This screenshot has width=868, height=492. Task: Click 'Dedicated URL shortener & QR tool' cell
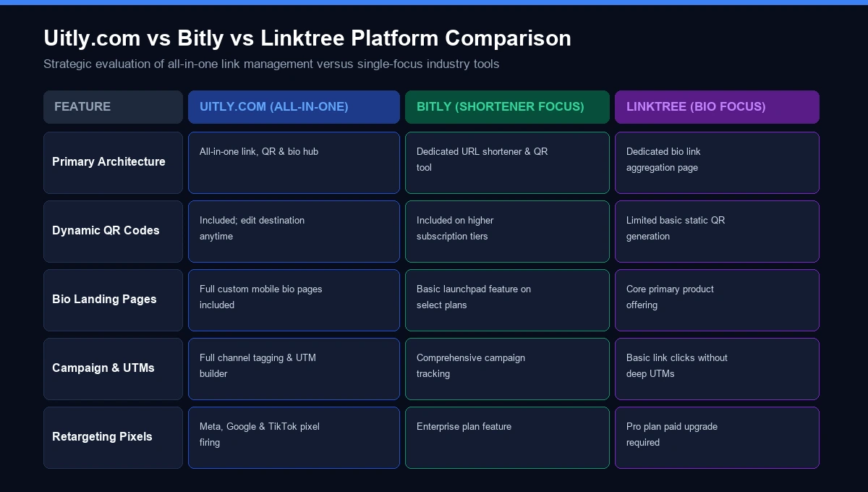(x=507, y=163)
